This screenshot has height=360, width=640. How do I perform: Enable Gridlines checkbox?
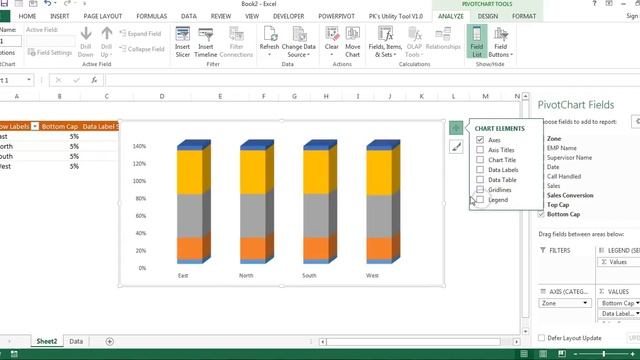[x=480, y=189]
